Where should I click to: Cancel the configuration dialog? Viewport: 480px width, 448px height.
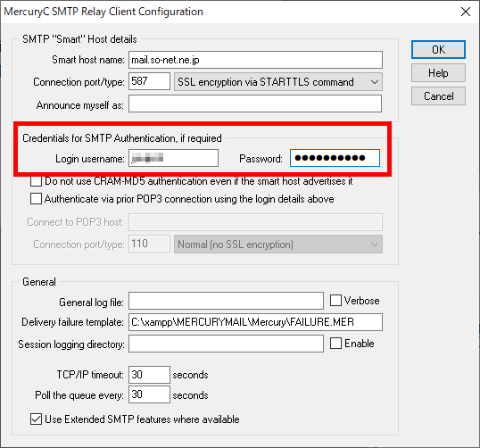438,96
